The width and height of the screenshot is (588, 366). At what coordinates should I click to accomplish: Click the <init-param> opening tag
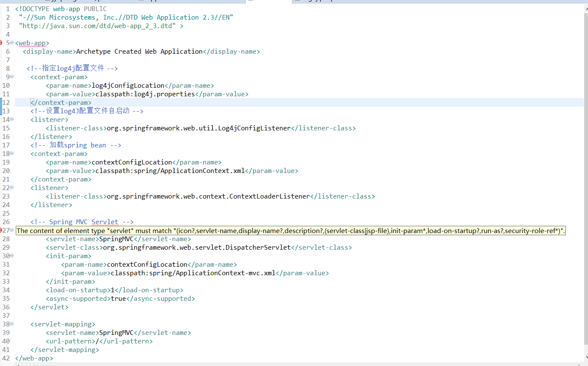click(x=69, y=256)
